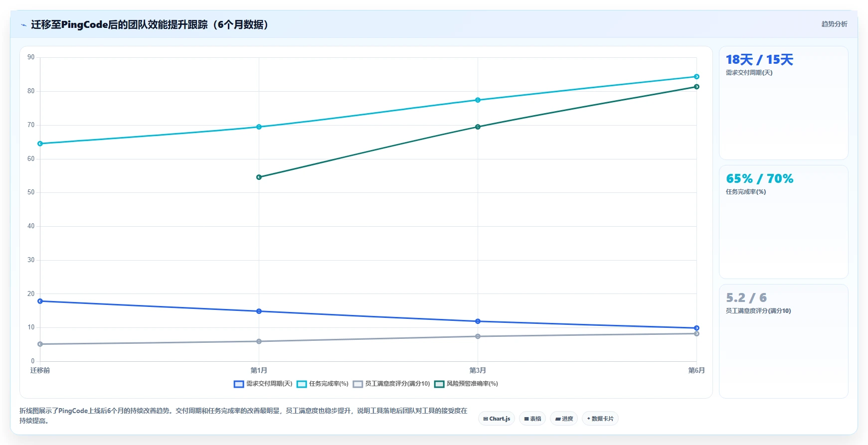Click the 5.2 / 6 stat card value
Viewport: 868px width, 445px height.
click(x=746, y=298)
